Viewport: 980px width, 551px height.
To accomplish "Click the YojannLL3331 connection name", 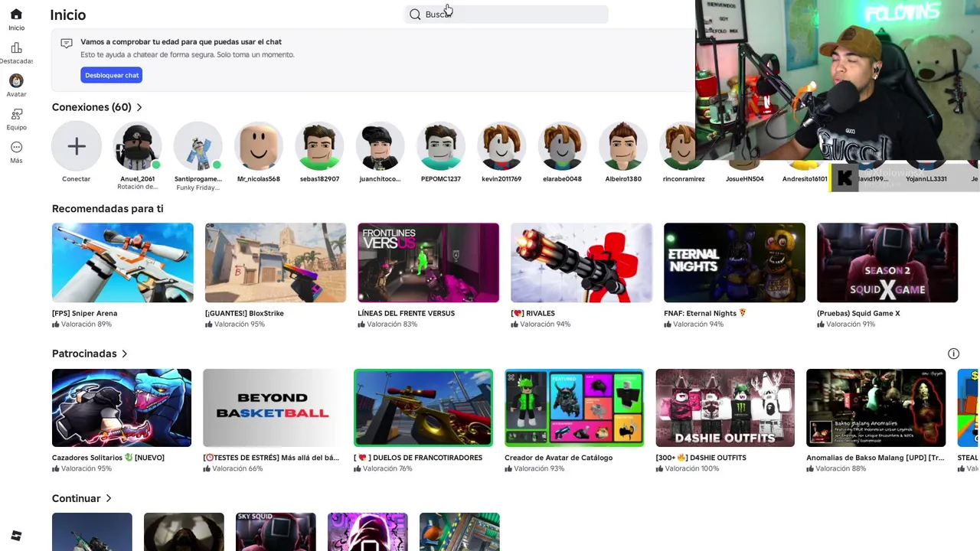I will [x=926, y=179].
